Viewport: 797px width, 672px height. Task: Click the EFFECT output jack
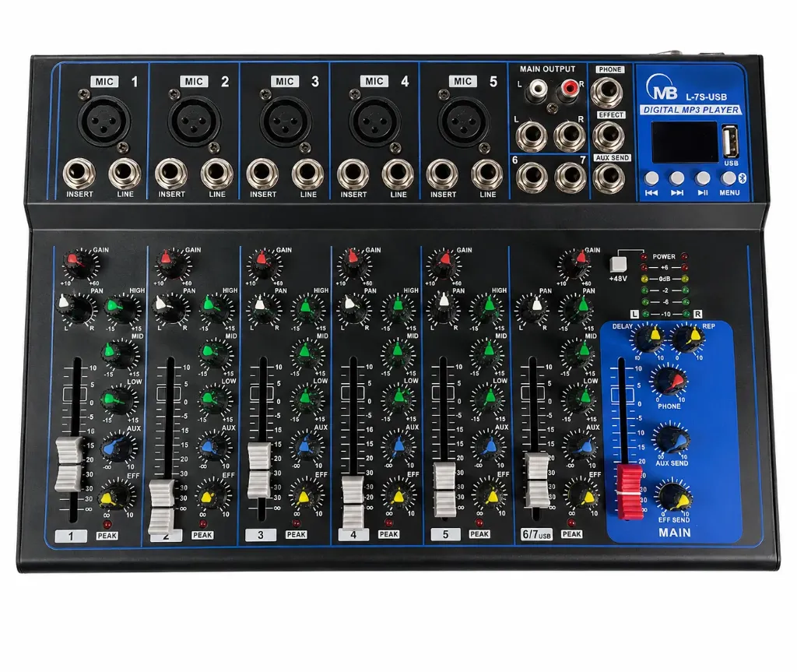pos(609,135)
